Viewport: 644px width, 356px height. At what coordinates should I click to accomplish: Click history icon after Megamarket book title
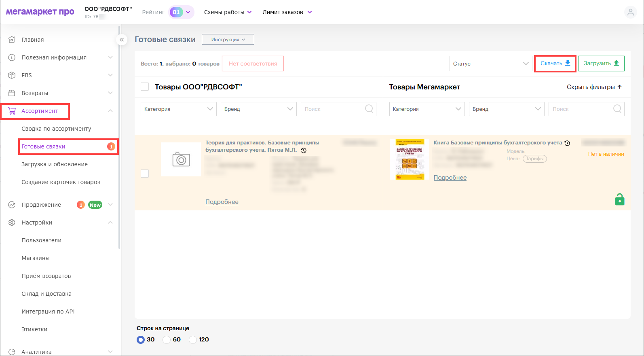(567, 143)
